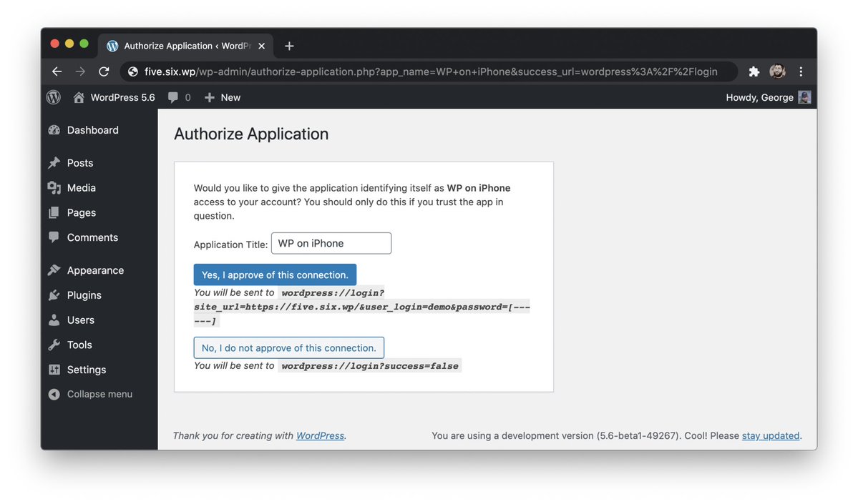
Task: Click the Dashboard gauge icon
Action: click(x=54, y=130)
